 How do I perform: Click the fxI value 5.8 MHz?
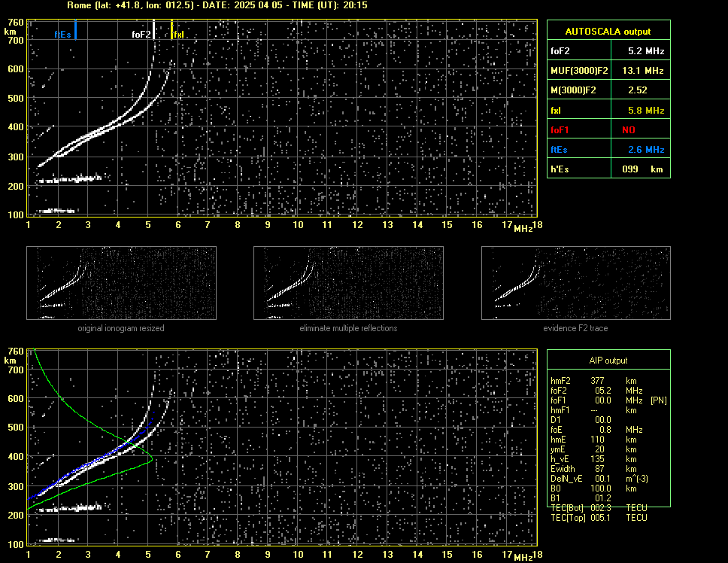point(646,111)
